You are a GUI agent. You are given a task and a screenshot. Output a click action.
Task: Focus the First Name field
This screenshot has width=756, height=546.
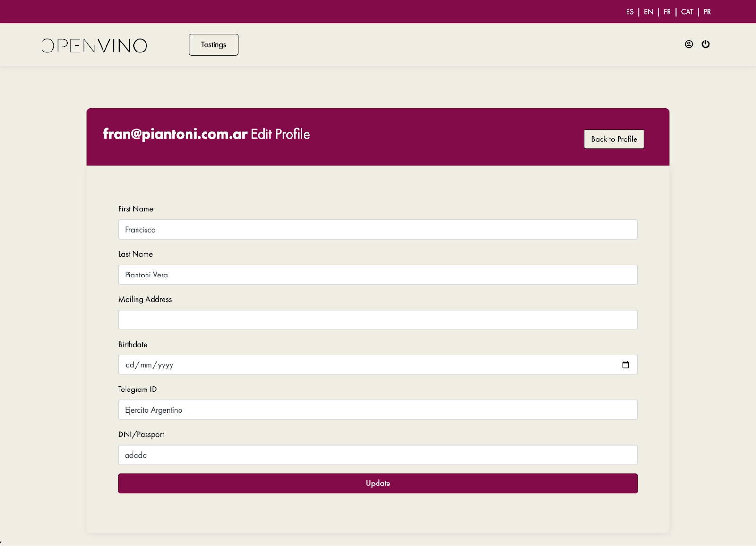pyautogui.click(x=378, y=229)
